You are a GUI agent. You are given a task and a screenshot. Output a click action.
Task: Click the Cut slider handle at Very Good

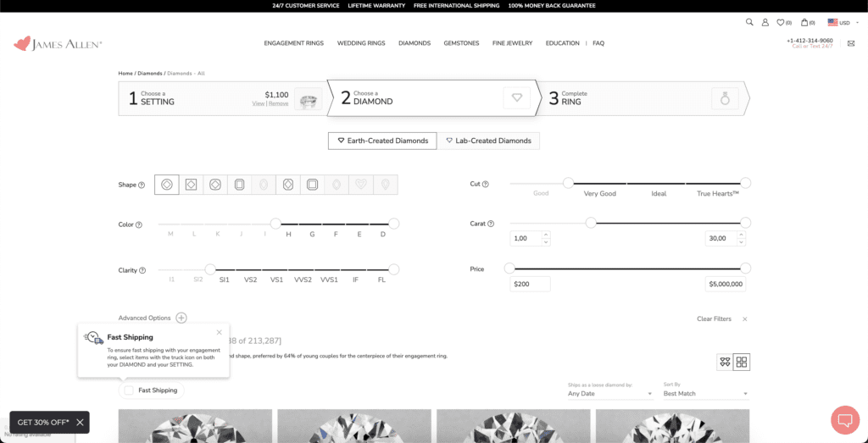coord(568,183)
